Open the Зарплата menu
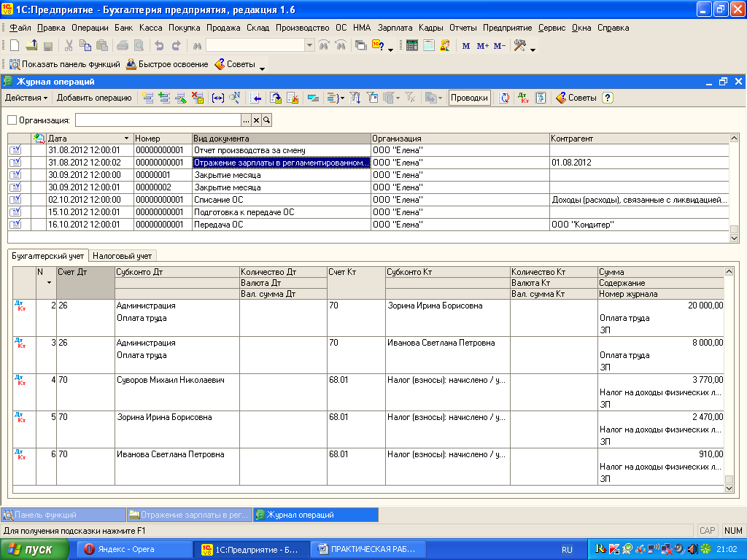Screen dimensions: 747x560 (395, 28)
